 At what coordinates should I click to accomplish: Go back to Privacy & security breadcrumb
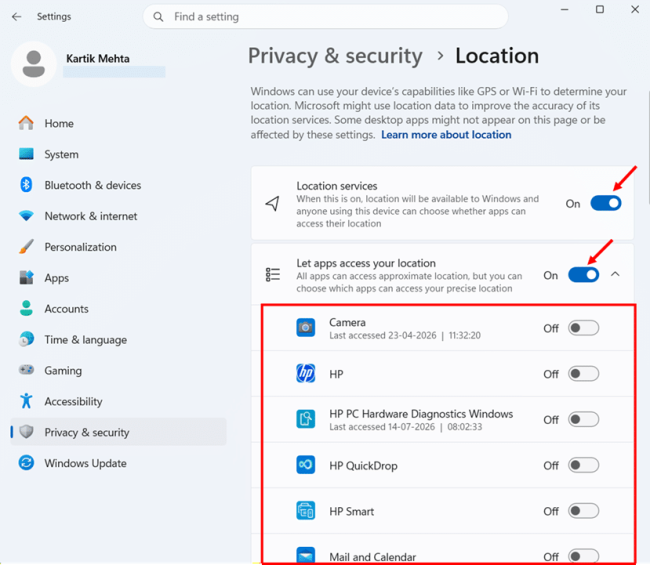tap(335, 56)
